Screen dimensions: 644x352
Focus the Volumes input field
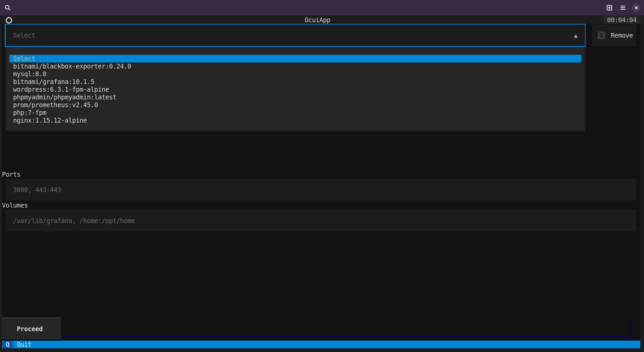[x=321, y=221]
